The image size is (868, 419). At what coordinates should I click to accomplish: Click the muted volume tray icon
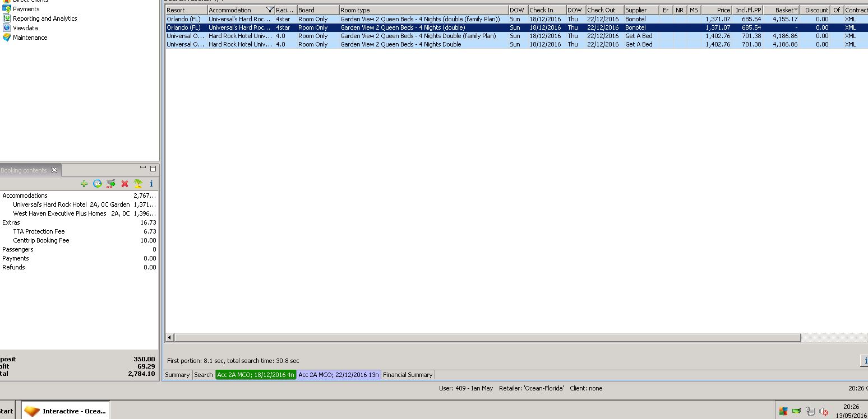coord(823,411)
